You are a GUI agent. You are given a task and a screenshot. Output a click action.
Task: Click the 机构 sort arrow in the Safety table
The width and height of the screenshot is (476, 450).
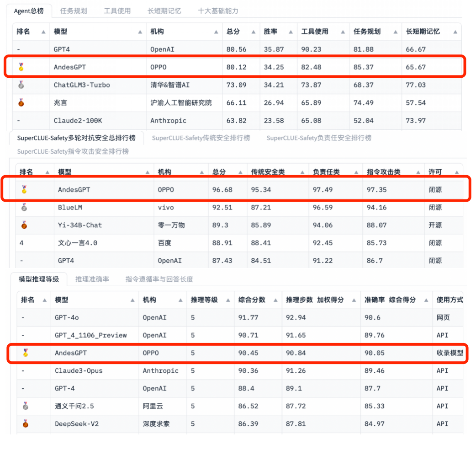pyautogui.click(x=201, y=172)
